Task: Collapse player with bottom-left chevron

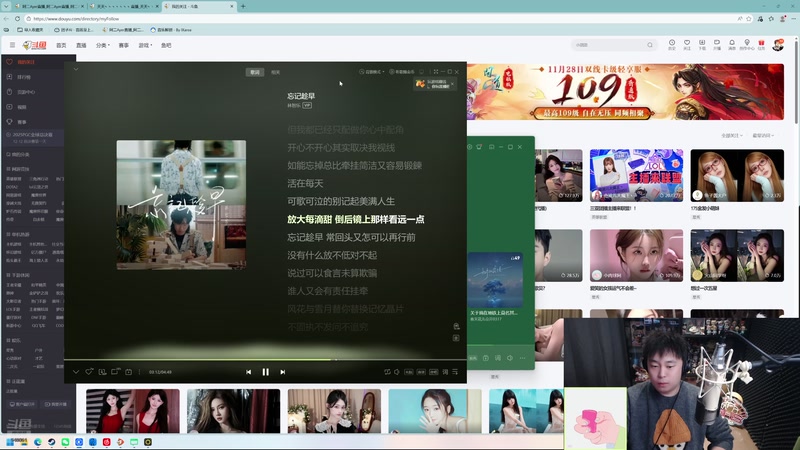Action: pos(76,372)
